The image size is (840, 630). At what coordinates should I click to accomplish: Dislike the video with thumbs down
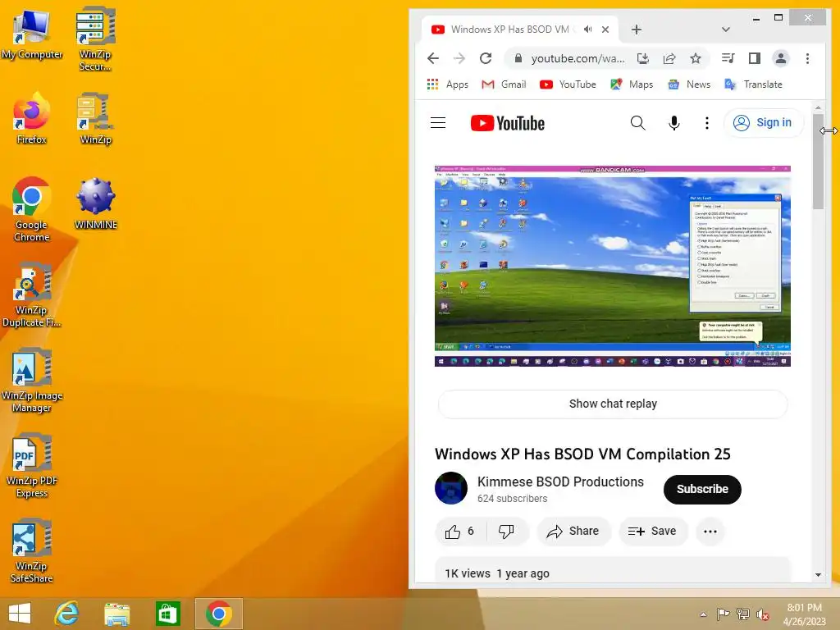point(506,532)
